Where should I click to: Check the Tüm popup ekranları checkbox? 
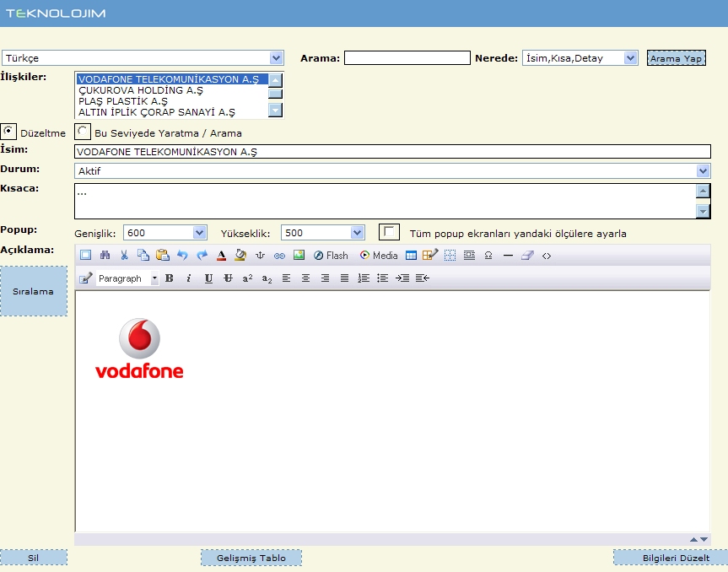[389, 232]
